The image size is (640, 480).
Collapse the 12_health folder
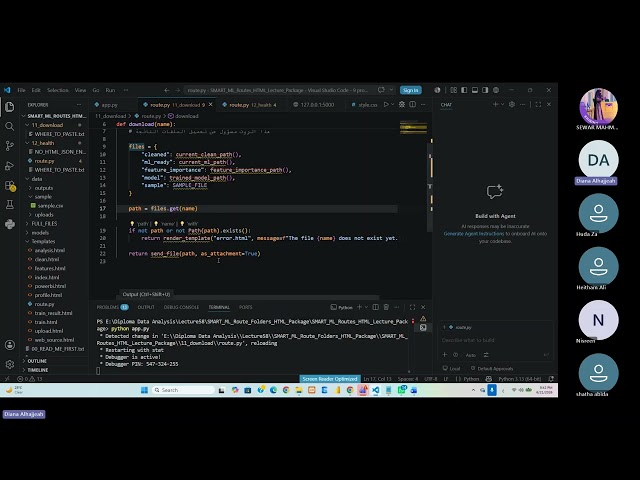tap(43, 143)
